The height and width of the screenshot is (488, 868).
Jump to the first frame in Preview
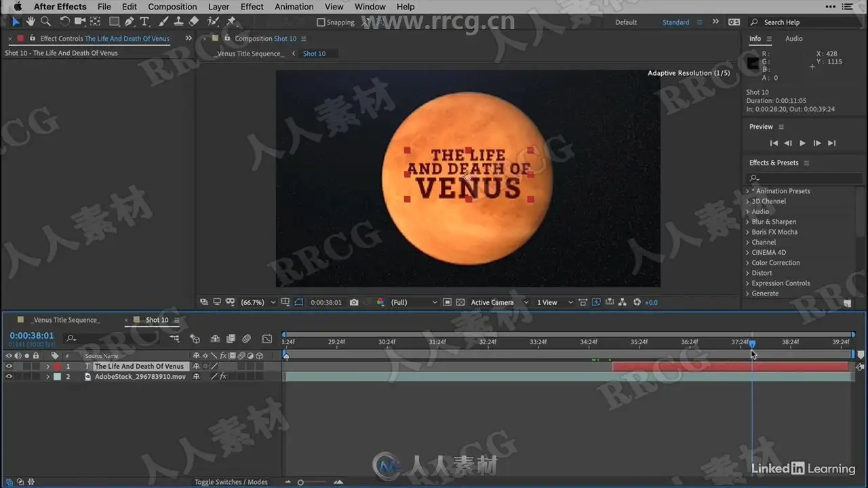(x=774, y=143)
